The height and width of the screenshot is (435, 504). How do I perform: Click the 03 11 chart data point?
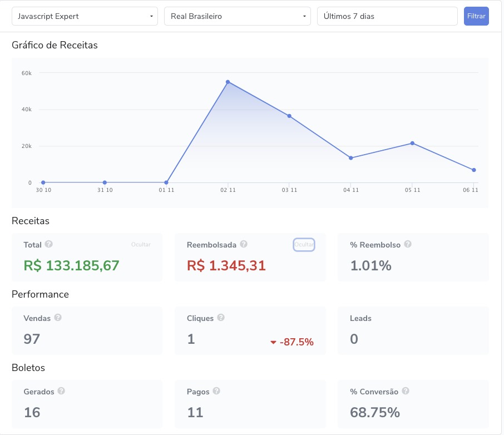click(x=289, y=116)
